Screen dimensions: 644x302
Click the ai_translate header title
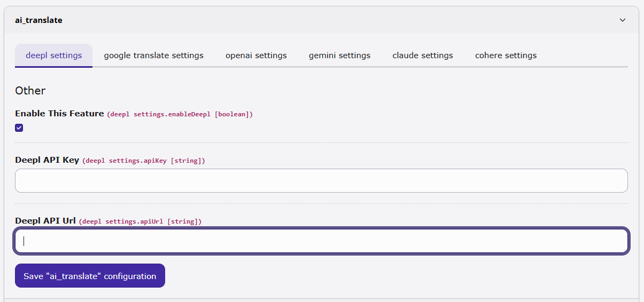[38, 20]
